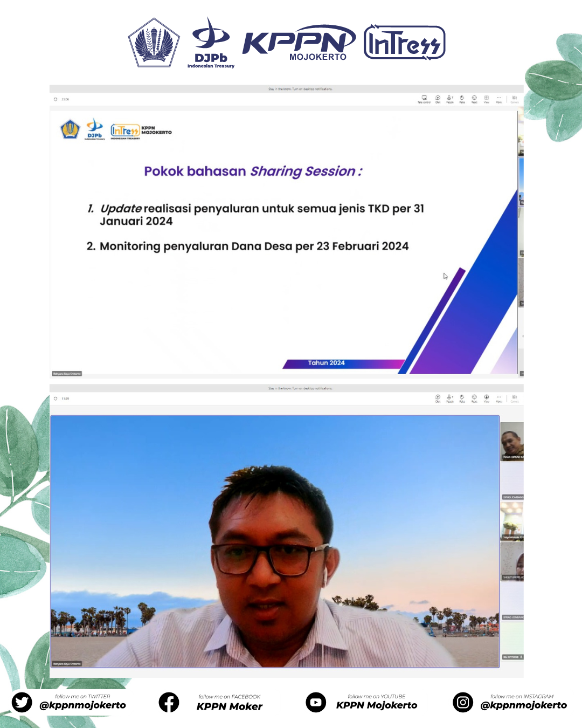Toggle Camera in the upper meeting toolbar

(x=515, y=99)
